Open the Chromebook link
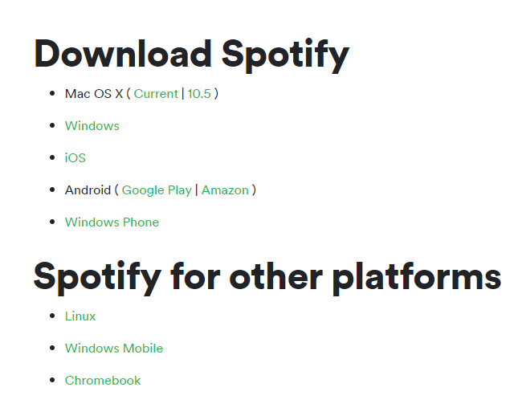The height and width of the screenshot is (420, 510). [x=103, y=381]
